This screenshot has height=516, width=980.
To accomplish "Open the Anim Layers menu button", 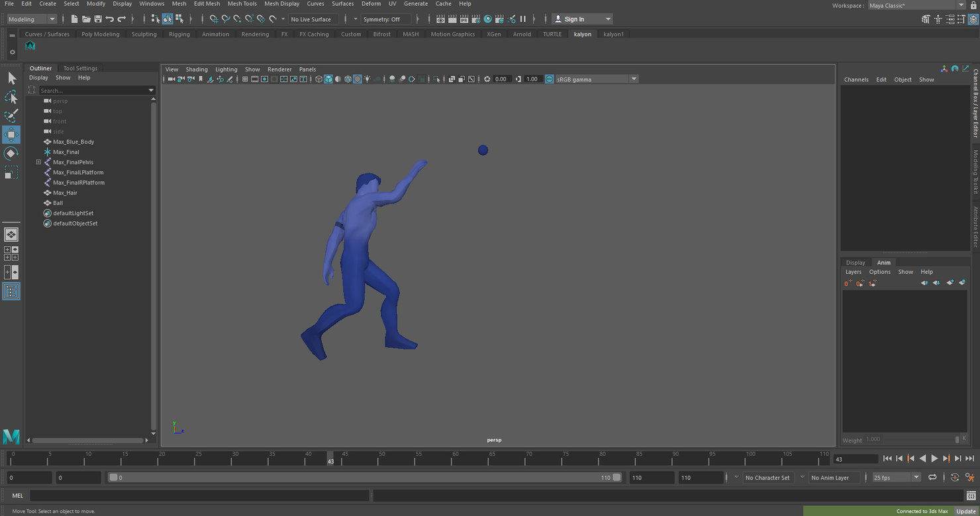I will coord(853,272).
